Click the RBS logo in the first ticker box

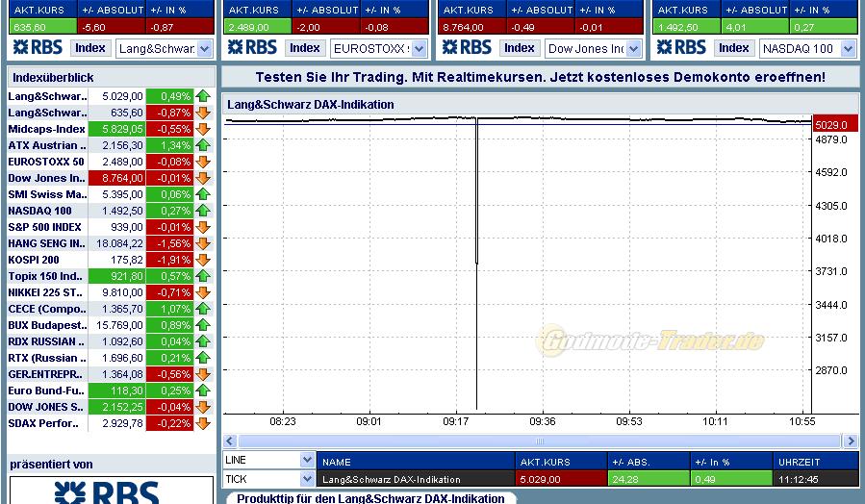[x=38, y=48]
